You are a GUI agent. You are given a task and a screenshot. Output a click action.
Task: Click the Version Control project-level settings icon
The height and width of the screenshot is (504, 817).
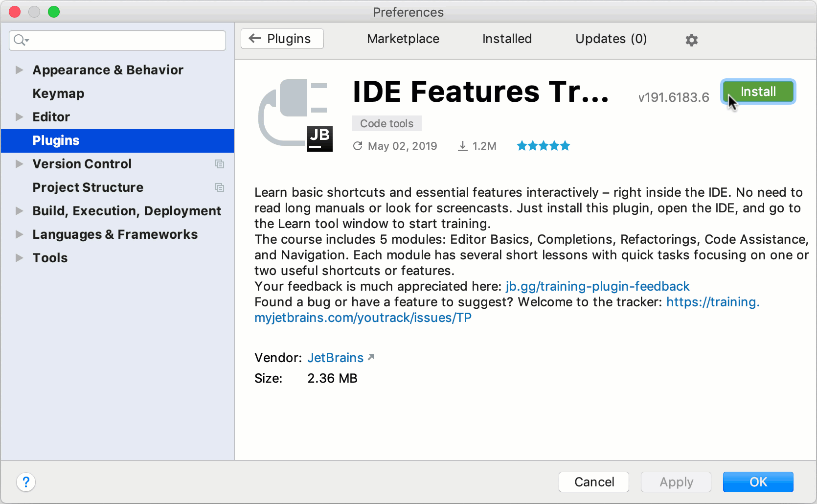pos(220,164)
